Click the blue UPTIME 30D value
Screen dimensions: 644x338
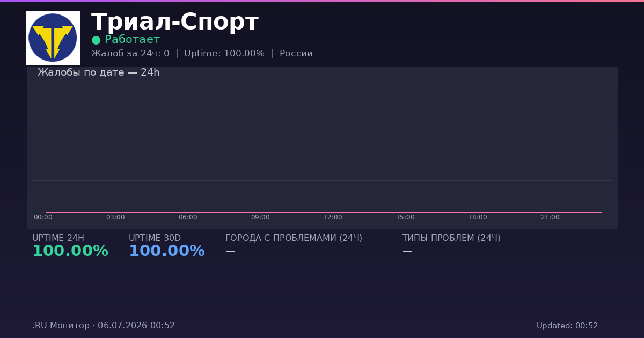(x=167, y=251)
